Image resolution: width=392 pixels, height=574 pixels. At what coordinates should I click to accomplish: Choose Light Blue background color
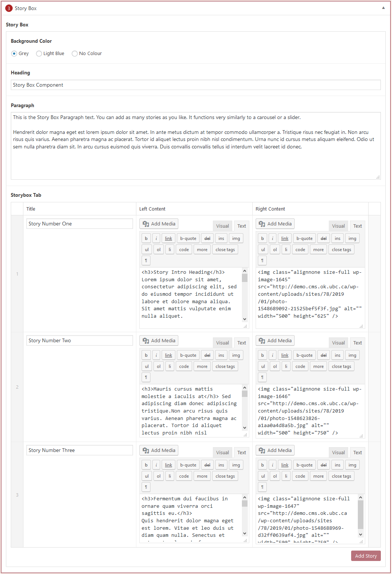coord(39,54)
